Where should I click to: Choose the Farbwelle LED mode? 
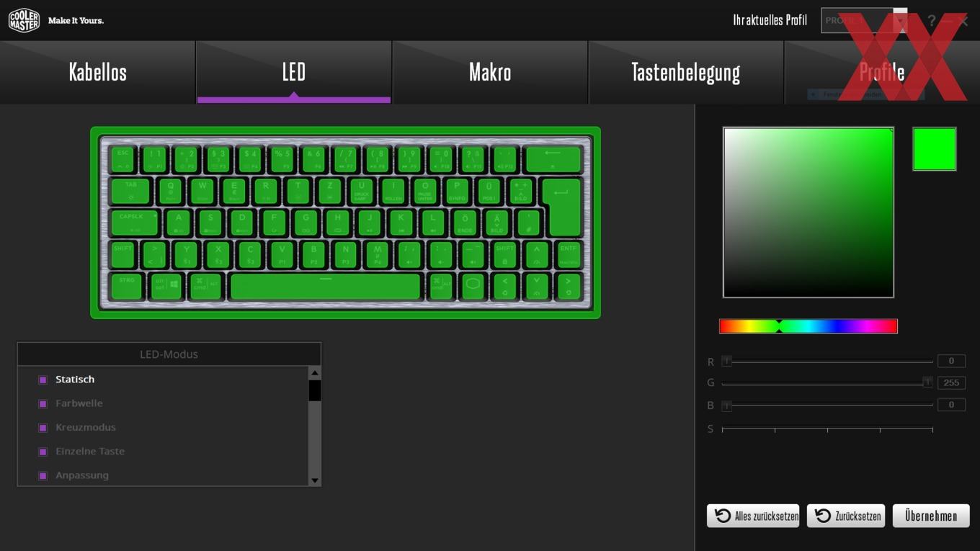point(79,403)
